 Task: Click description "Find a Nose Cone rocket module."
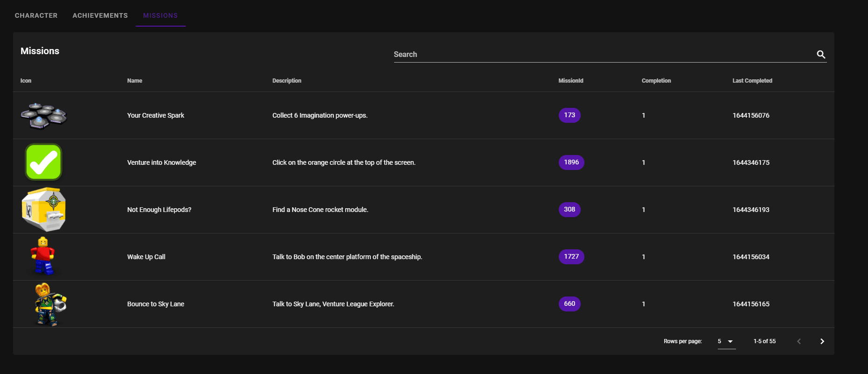[x=320, y=210]
